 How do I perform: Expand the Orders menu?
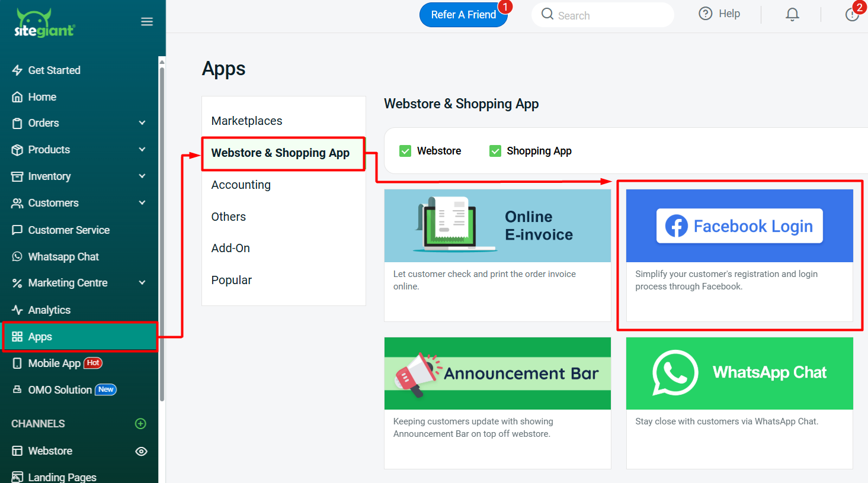(x=142, y=123)
